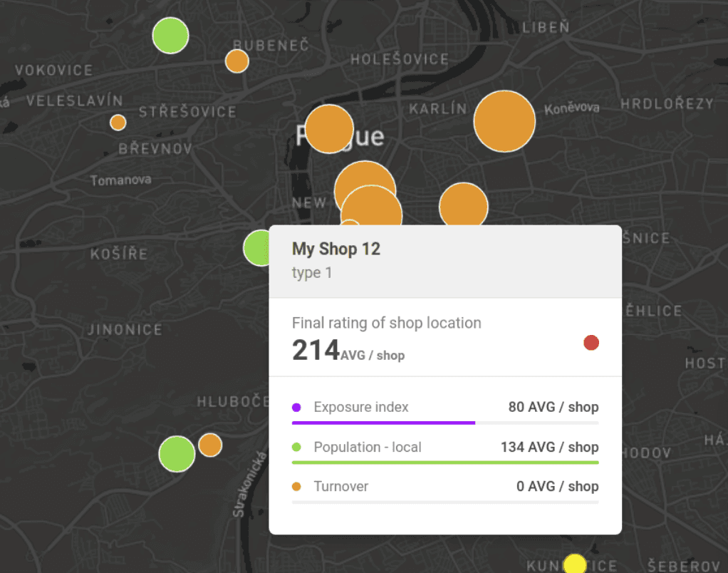Click the Strakonická road label
The height and width of the screenshot is (573, 728).
point(250,485)
